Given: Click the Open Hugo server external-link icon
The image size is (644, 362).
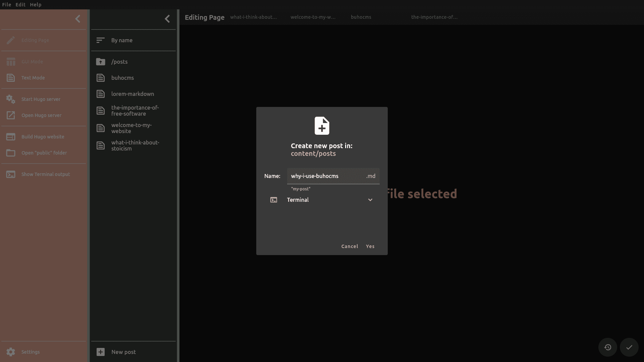Looking at the screenshot, I should [11, 115].
